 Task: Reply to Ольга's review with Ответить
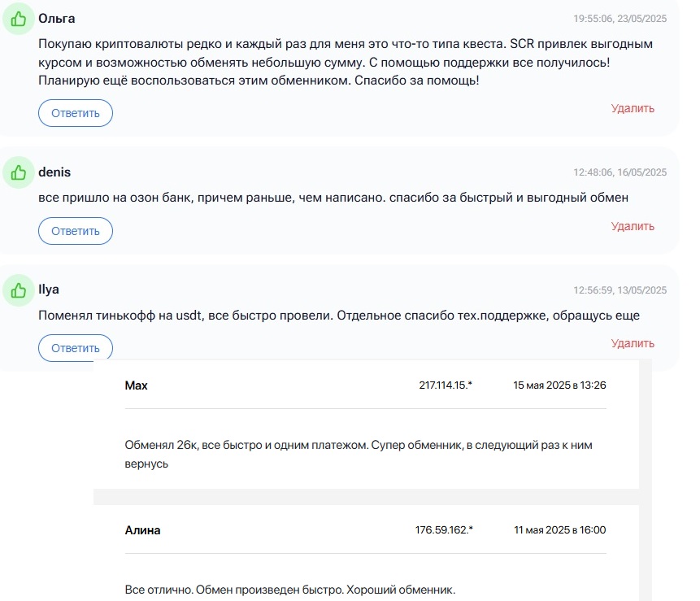[x=76, y=113]
